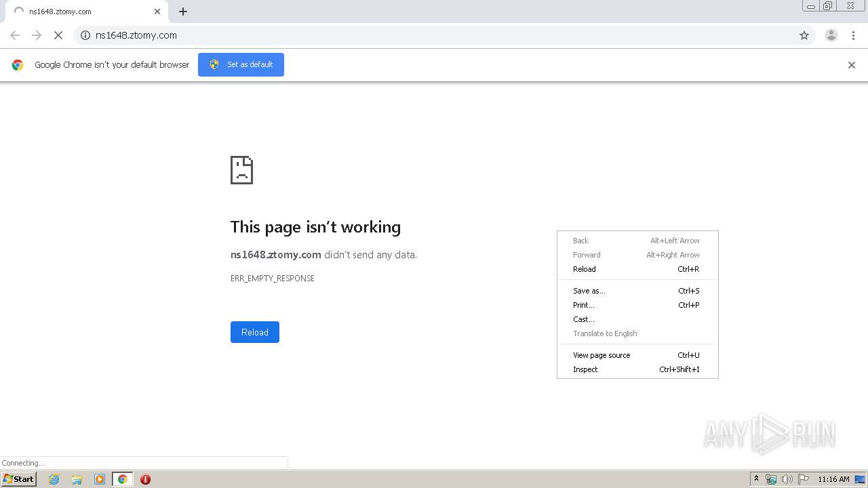Open Windows Explorer folder in the taskbar
Image resolution: width=868 pixels, height=488 pixels.
click(x=77, y=479)
